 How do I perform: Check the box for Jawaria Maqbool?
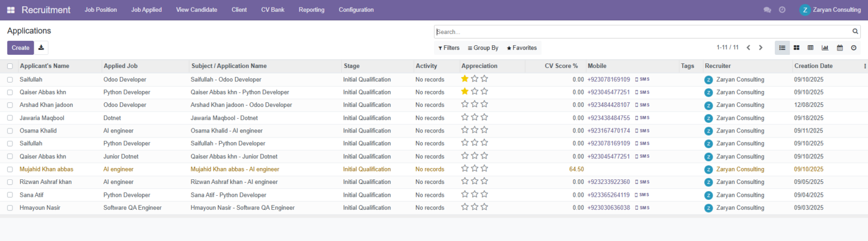10,118
